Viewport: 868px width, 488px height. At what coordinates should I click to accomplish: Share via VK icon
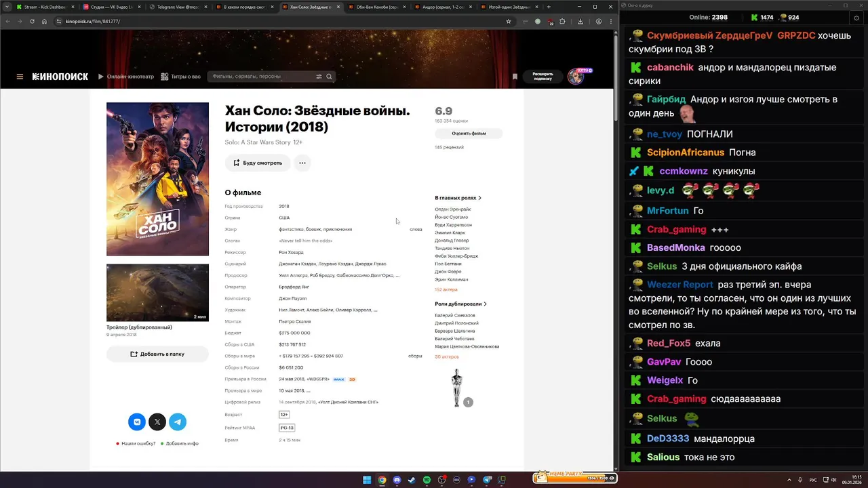click(137, 422)
